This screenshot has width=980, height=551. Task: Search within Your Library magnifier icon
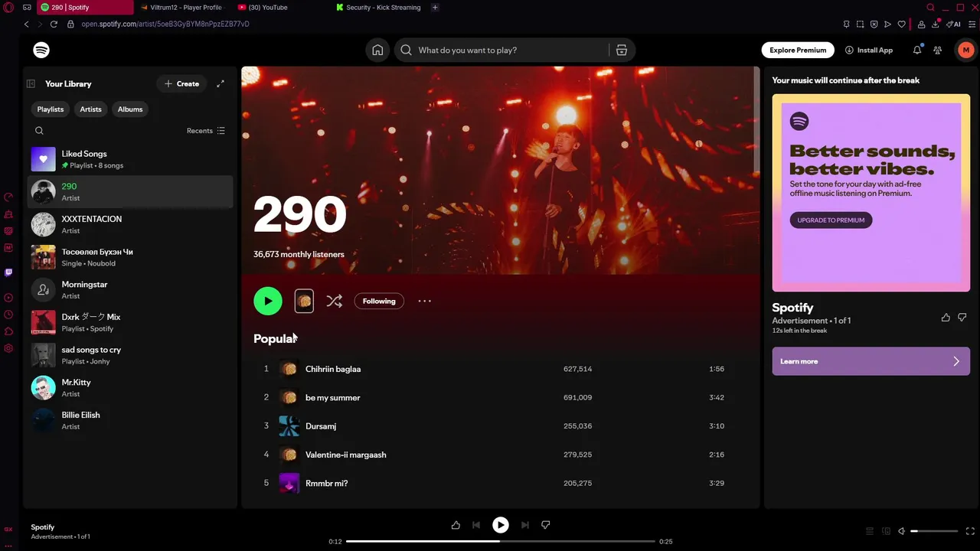[x=39, y=131]
